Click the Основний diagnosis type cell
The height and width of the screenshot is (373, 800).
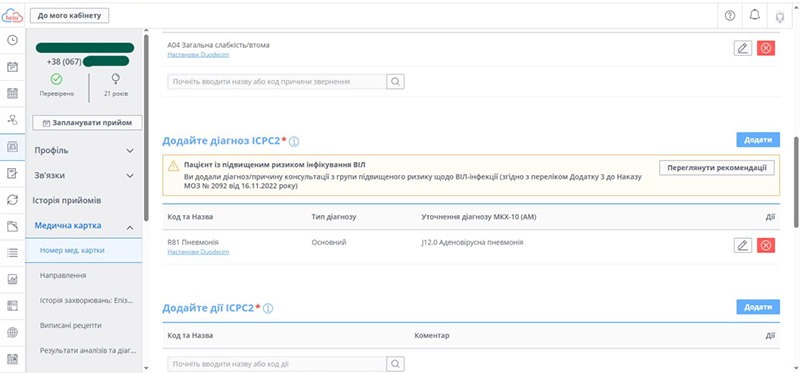point(329,242)
